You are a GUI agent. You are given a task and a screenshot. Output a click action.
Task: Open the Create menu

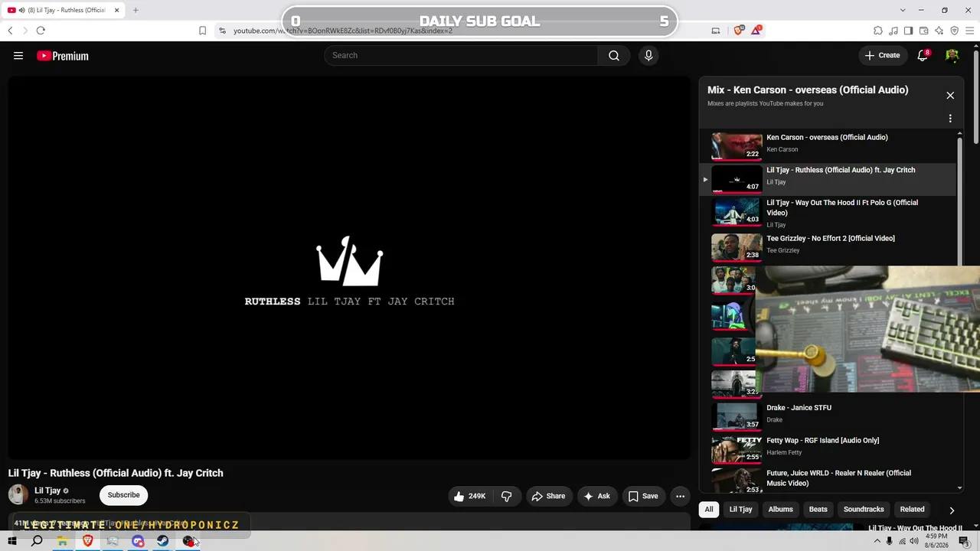(882, 55)
